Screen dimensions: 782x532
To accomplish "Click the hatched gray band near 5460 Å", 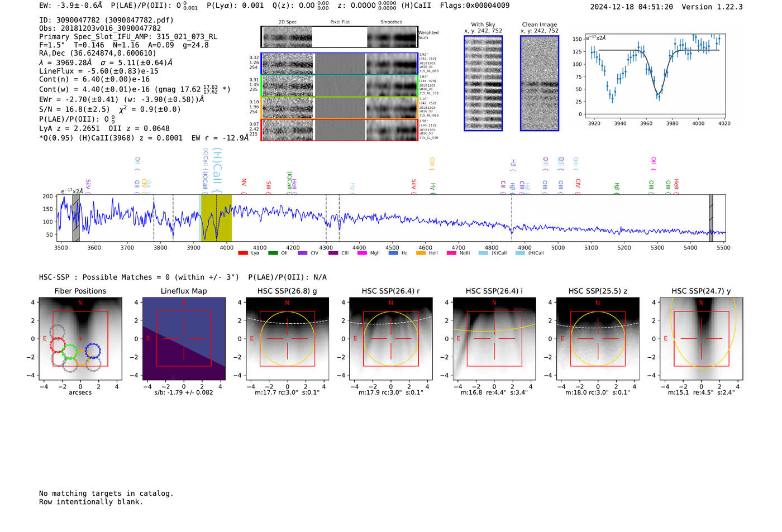I will tap(711, 218).
